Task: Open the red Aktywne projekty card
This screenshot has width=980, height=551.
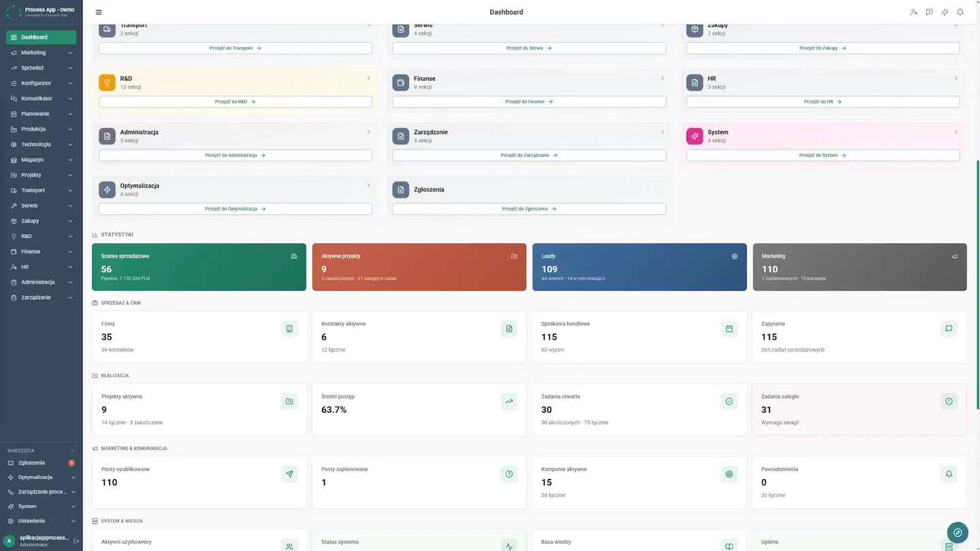Action: coord(419,267)
